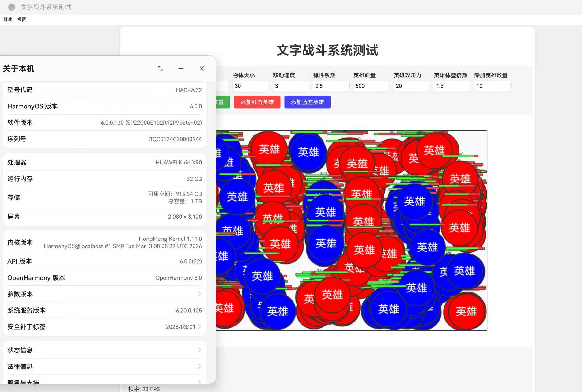The image size is (582, 392).
Task: Expand the 服务与支持 section
Action: click(104, 382)
